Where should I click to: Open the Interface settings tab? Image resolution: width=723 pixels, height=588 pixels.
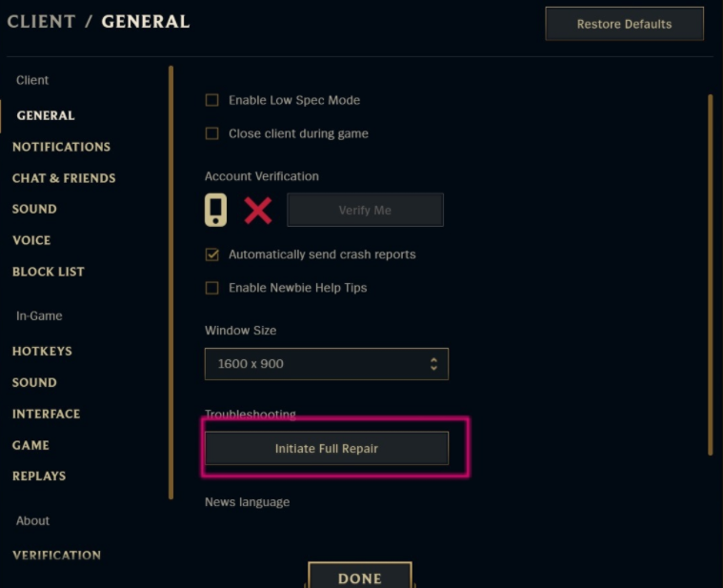point(46,414)
